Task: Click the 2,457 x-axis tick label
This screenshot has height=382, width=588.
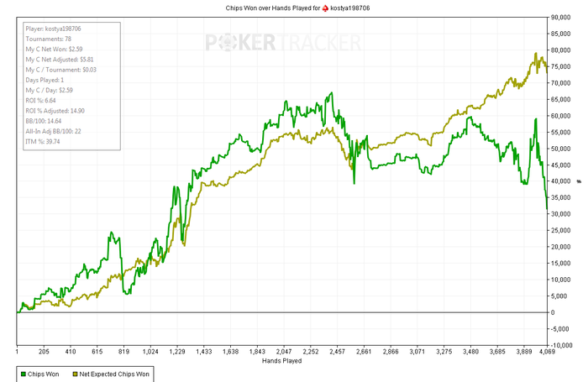Action: [x=337, y=352]
